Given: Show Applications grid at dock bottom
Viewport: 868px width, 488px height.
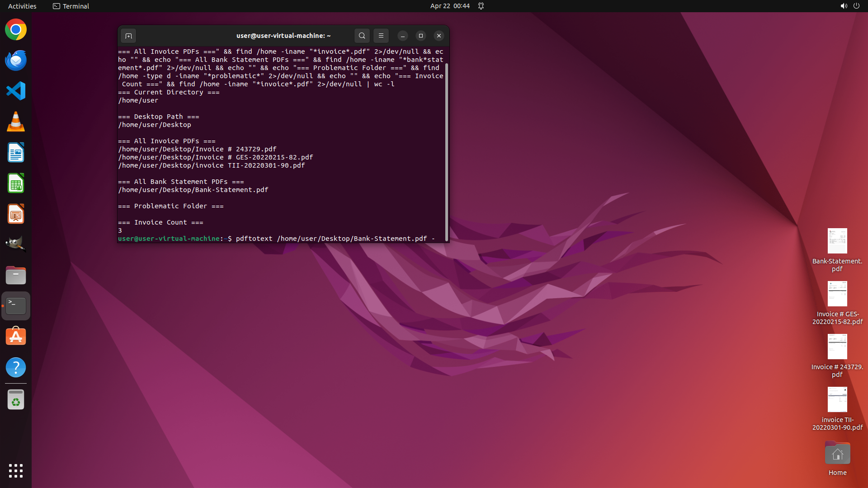Looking at the screenshot, I should [x=16, y=471].
